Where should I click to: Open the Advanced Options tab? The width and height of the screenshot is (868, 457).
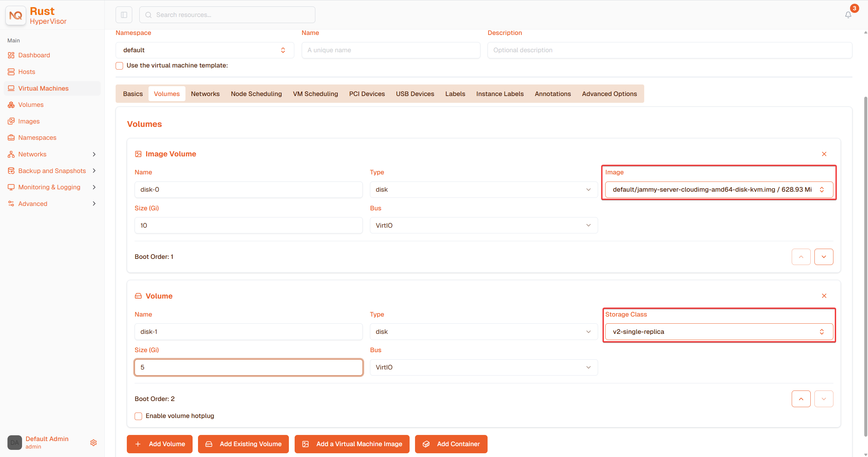coord(609,94)
